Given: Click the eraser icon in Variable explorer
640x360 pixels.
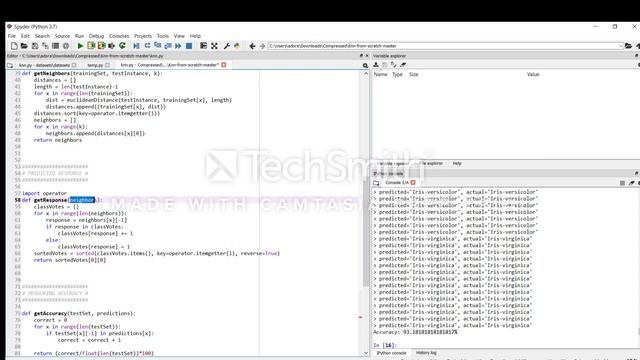Looking at the screenshot, I should (x=403, y=65).
